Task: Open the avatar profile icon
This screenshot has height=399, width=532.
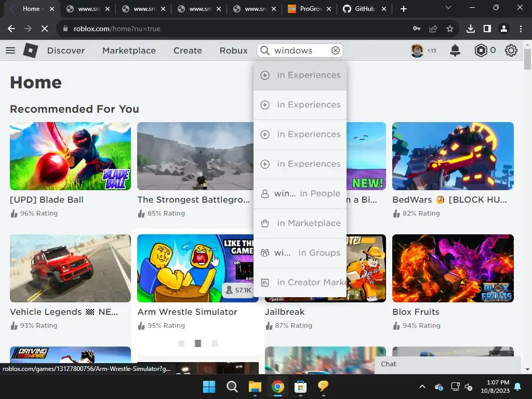Action: click(417, 50)
